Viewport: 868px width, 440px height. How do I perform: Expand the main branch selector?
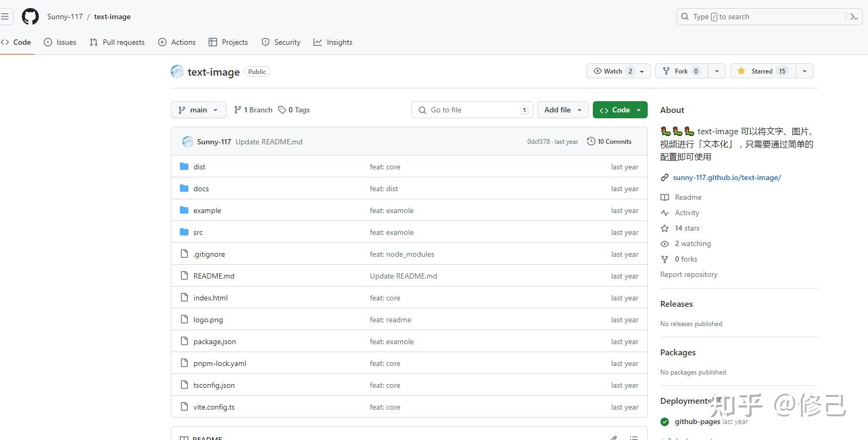(199, 110)
